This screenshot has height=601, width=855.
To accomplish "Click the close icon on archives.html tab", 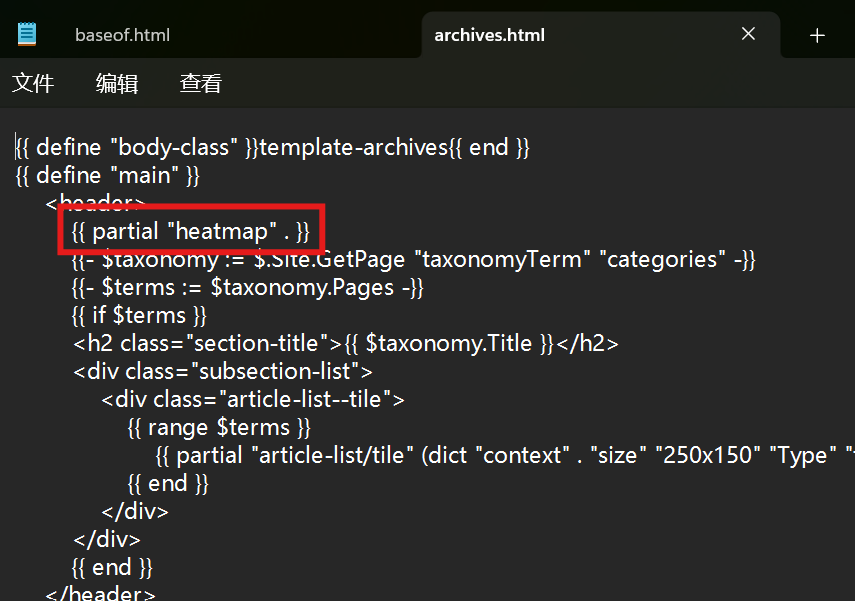I will point(748,33).
